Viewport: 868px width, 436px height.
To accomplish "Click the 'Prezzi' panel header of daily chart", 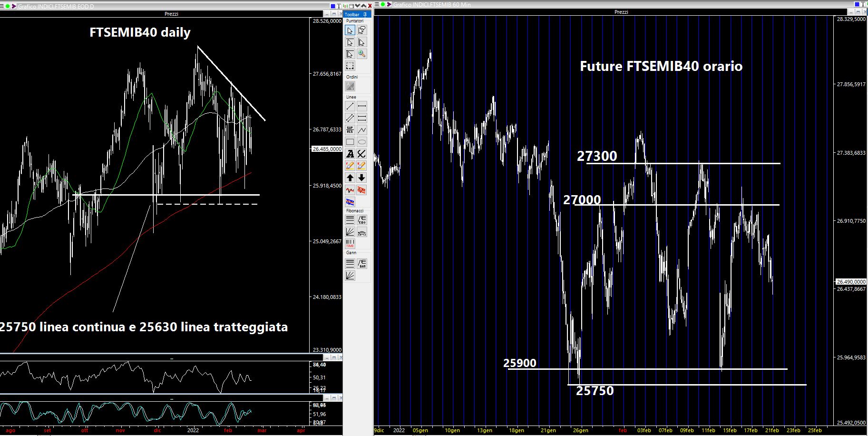I will 171,14.
